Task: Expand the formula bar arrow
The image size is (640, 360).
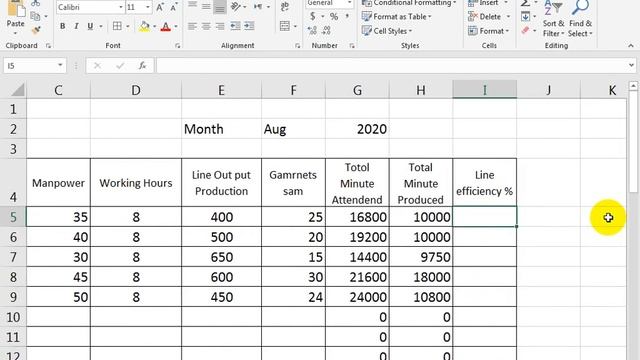Action: click(631, 65)
